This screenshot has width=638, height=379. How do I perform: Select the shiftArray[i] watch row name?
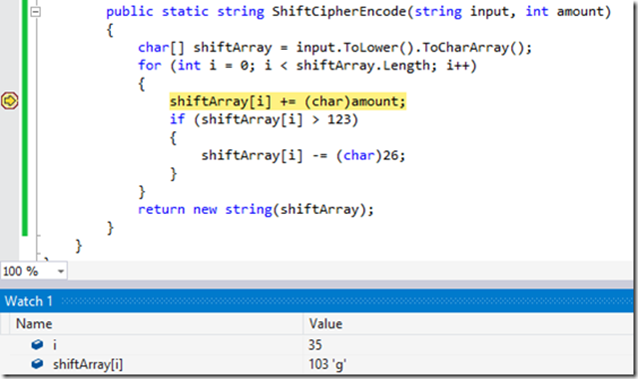pos(87,364)
